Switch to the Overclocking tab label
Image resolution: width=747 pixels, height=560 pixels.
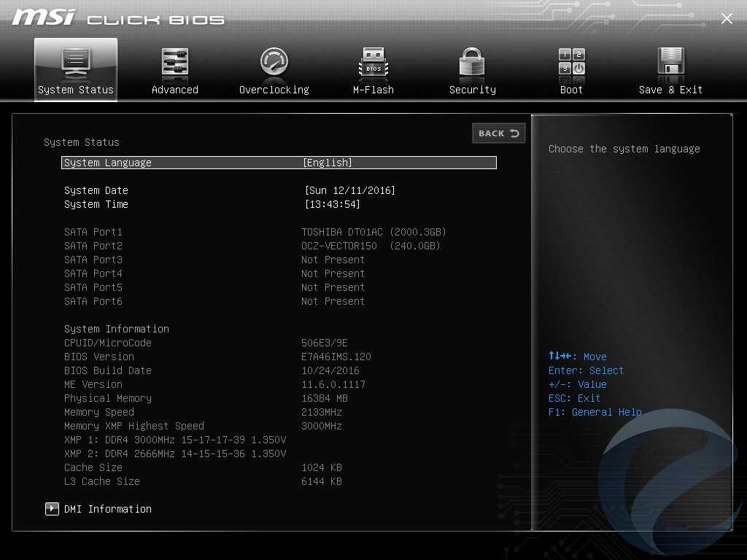[x=274, y=90]
